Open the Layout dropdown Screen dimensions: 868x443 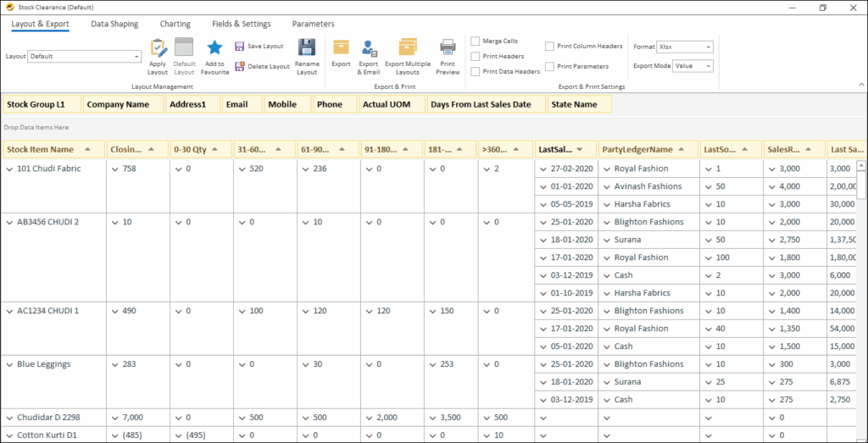click(x=136, y=57)
